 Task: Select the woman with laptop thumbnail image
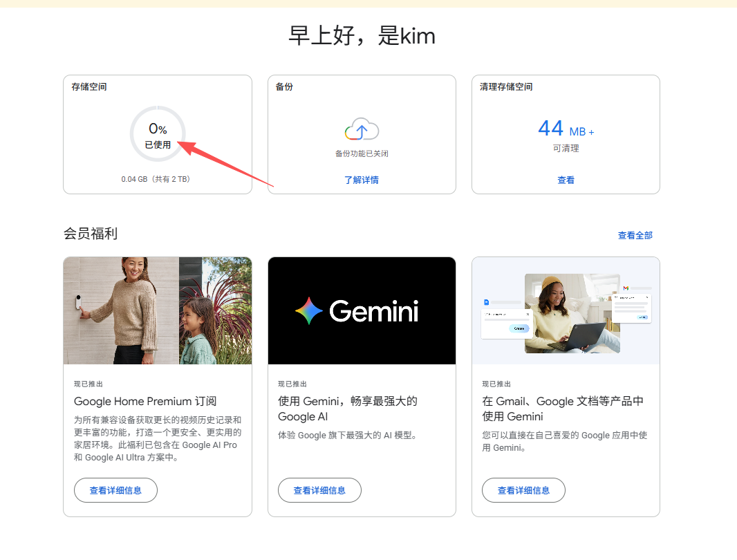pos(572,313)
